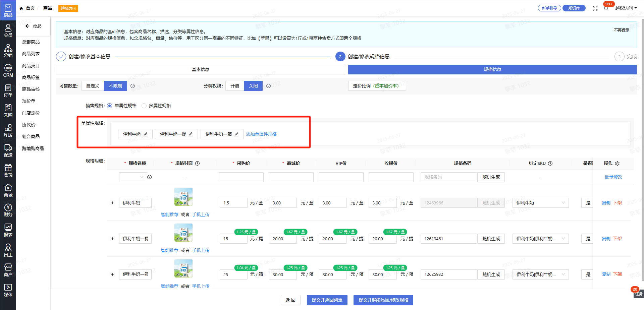Open batch spec name dropdown

click(133, 177)
